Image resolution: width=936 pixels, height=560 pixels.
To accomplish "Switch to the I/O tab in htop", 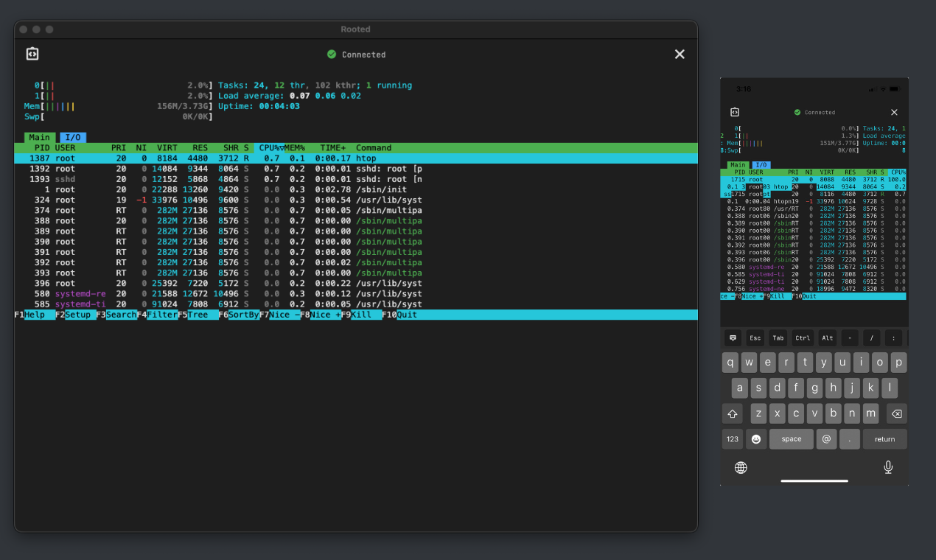I will click(72, 137).
